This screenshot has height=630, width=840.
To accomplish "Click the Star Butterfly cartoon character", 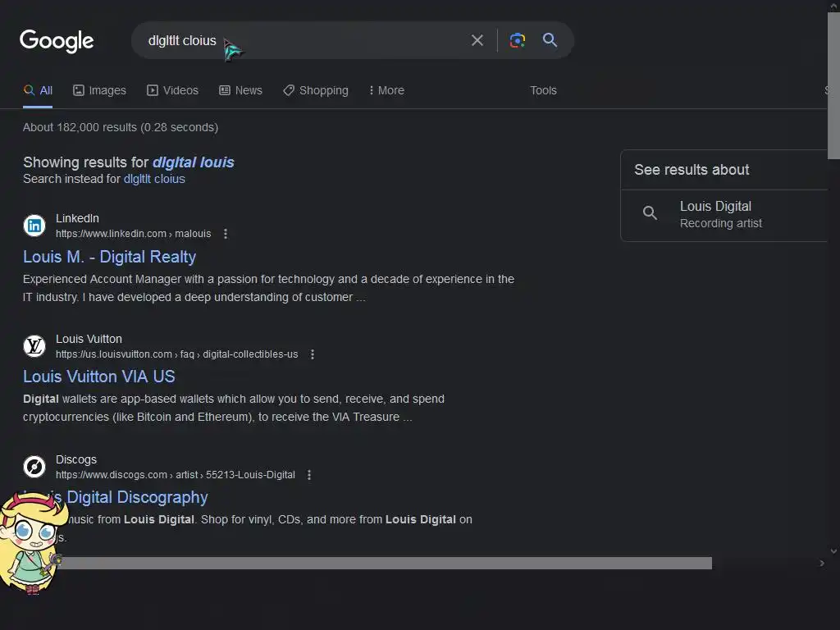I will click(32, 542).
